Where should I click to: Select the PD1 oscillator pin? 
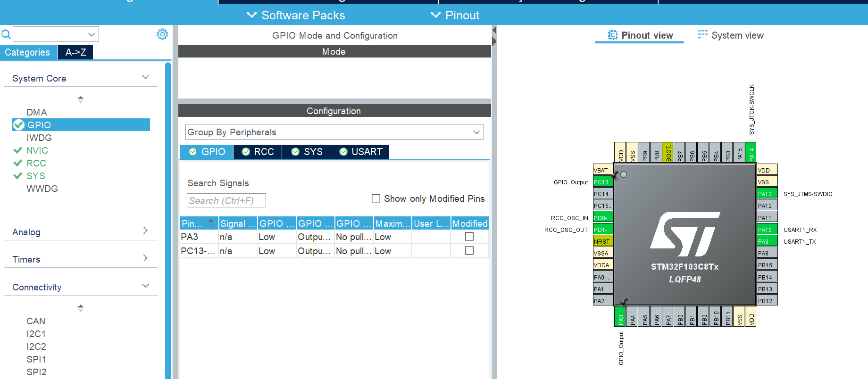[603, 230]
